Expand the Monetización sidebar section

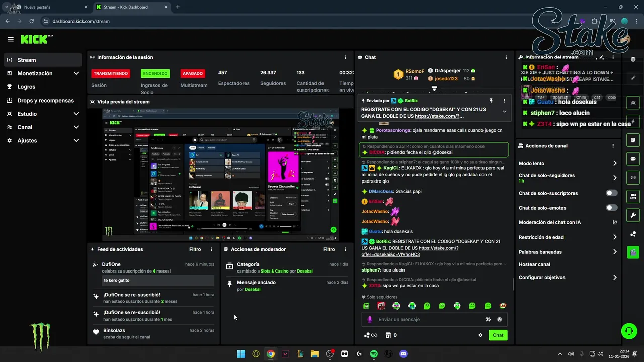pos(43,73)
